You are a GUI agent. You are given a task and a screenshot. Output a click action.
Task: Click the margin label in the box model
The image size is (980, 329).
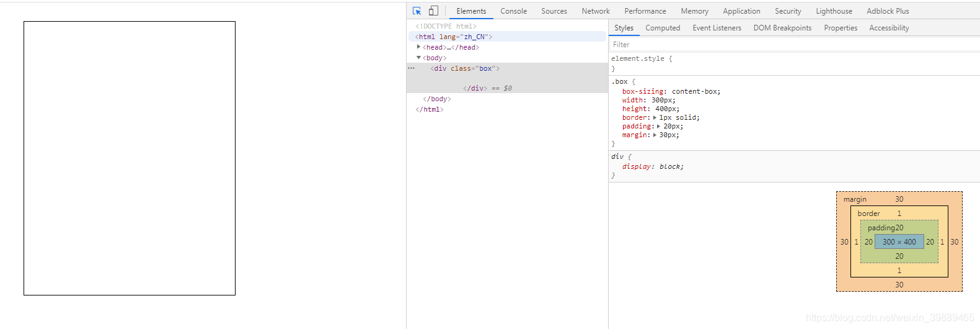pos(855,199)
